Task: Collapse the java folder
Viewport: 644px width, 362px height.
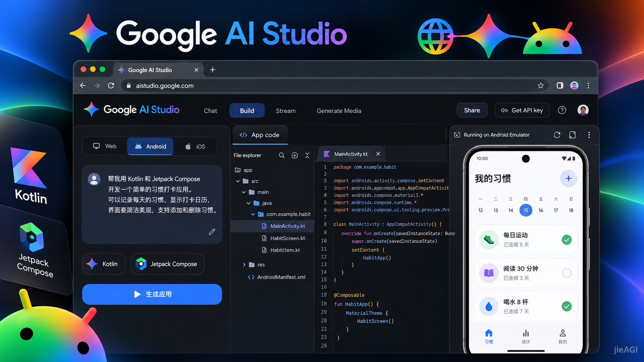Action: 248,203
